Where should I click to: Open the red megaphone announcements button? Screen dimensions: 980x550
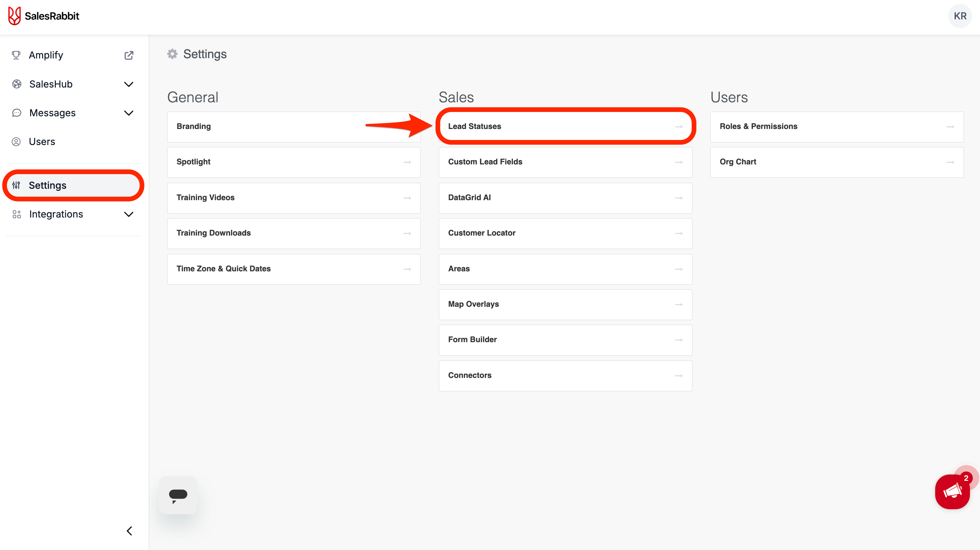tap(953, 492)
